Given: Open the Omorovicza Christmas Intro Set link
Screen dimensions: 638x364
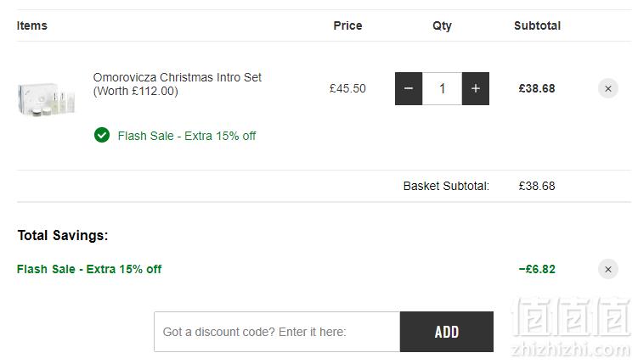Looking at the screenshot, I should pyautogui.click(x=177, y=84).
